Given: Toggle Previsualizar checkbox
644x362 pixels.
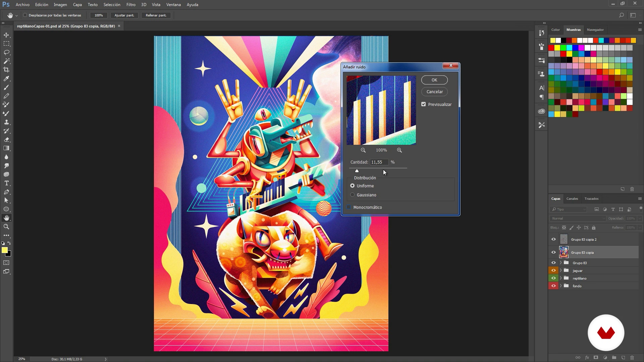Looking at the screenshot, I should (x=424, y=104).
